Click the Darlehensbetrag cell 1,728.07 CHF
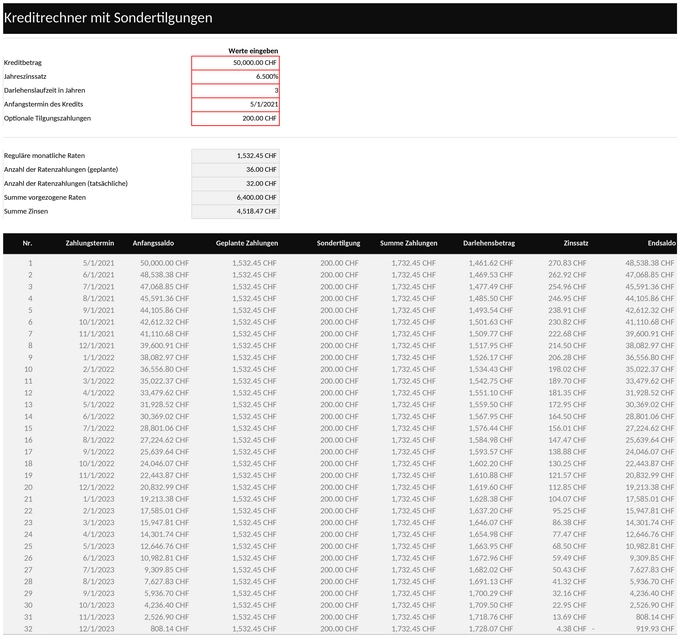Viewport: 679px width, 638px height. point(491,628)
